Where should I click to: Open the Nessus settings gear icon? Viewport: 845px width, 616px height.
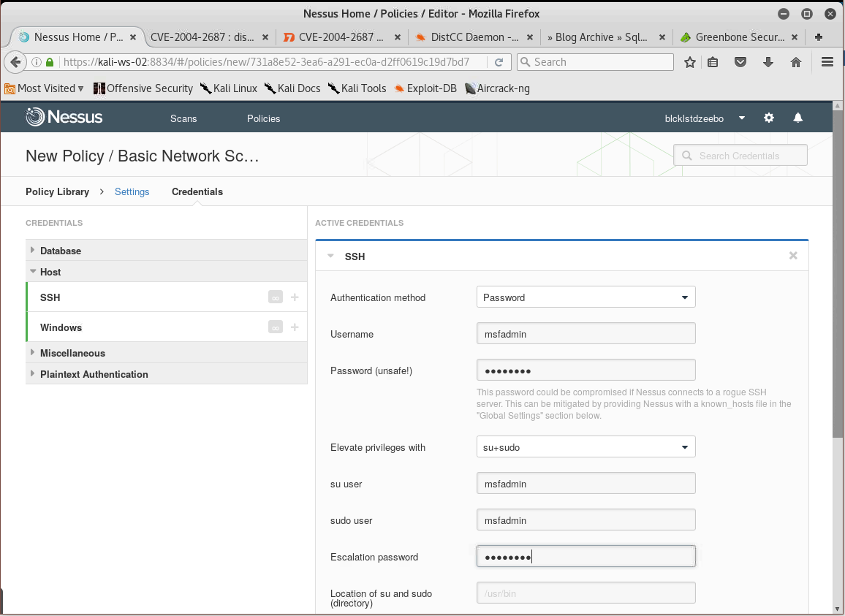pos(768,118)
